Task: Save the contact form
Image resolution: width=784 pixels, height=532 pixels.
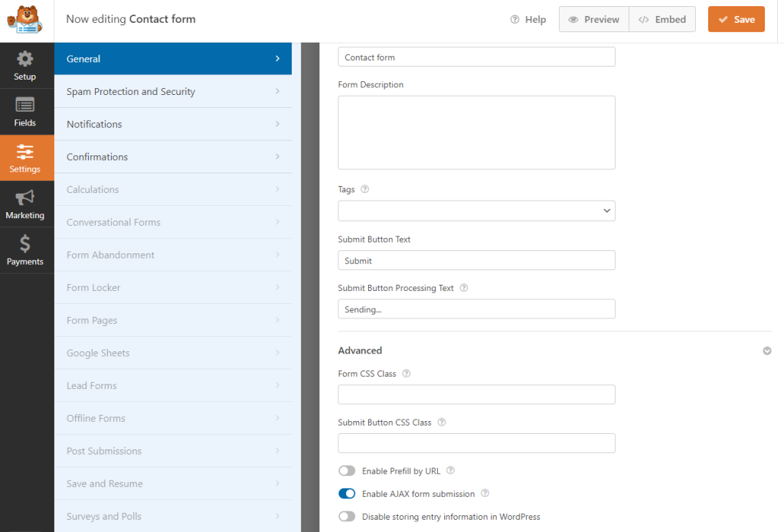Action: [x=736, y=19]
